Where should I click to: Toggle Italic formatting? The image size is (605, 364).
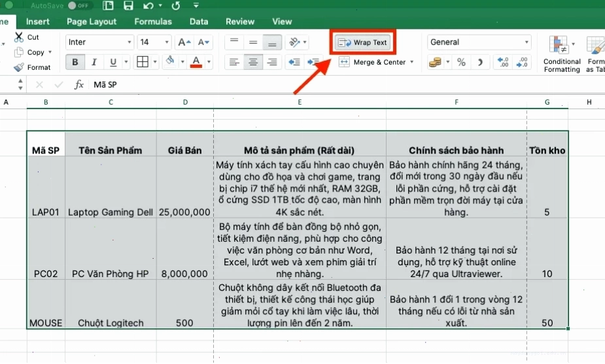94,62
